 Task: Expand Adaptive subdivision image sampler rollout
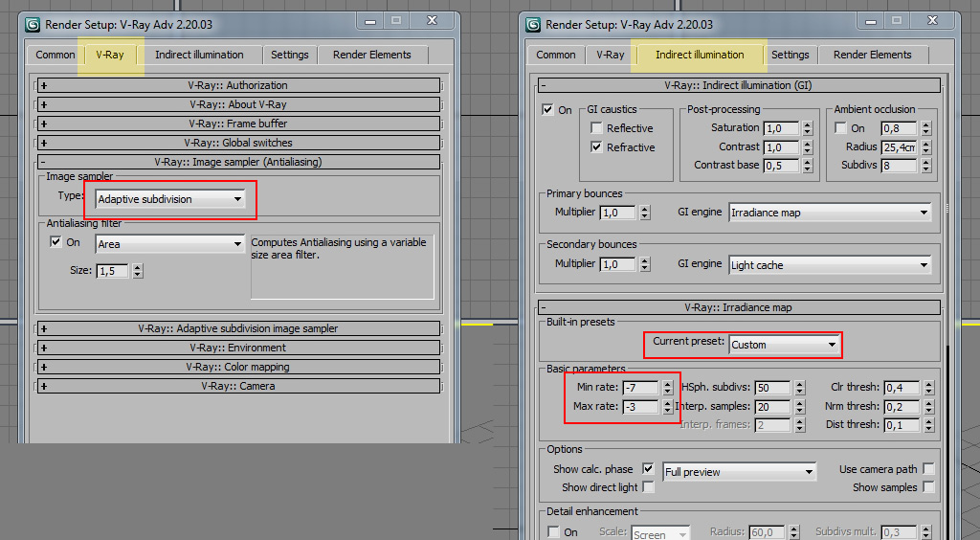pyautogui.click(x=238, y=328)
